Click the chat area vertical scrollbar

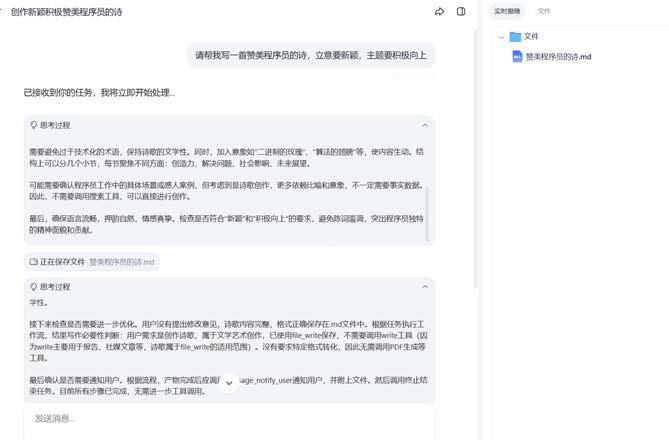475,159
